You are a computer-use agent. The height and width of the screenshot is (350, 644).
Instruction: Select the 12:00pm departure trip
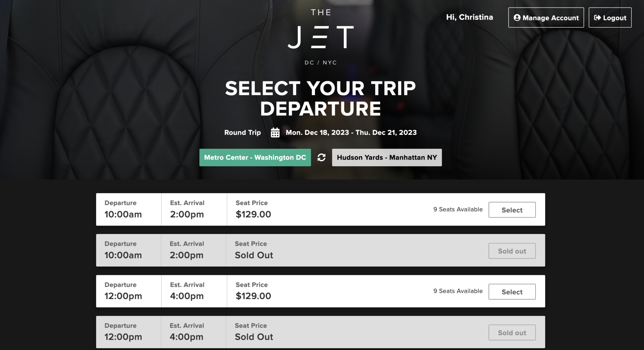[x=512, y=292]
